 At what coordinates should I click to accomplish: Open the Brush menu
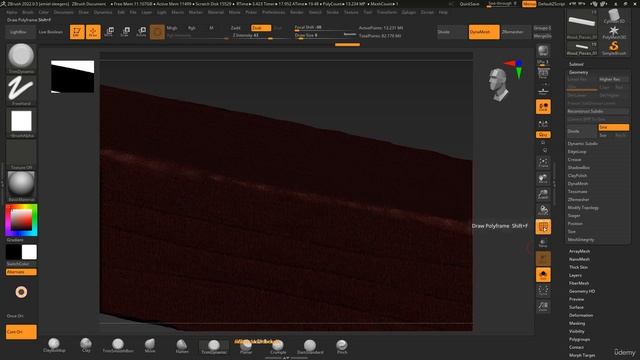click(28, 12)
